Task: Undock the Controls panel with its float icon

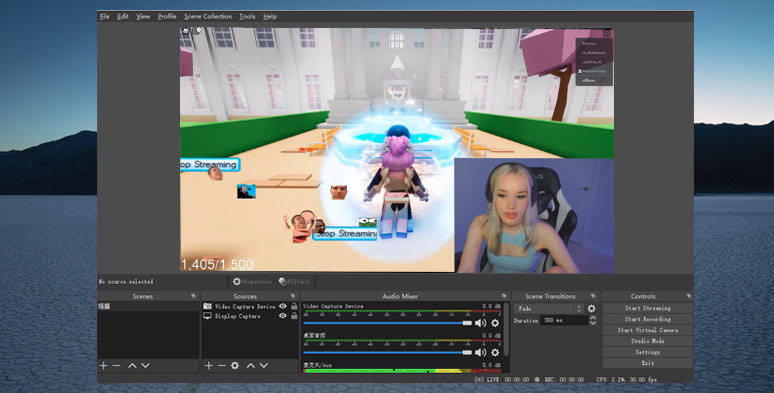Action: point(689,296)
